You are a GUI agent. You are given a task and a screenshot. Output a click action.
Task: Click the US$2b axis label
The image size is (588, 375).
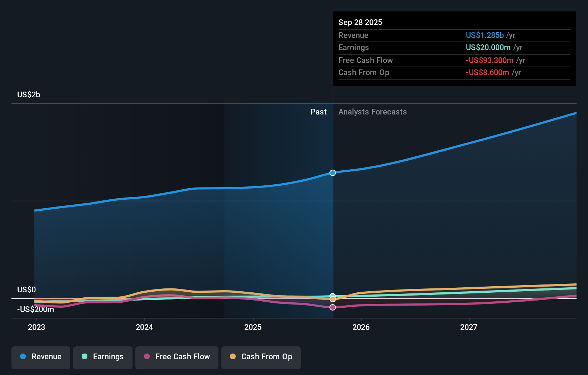pyautogui.click(x=28, y=94)
